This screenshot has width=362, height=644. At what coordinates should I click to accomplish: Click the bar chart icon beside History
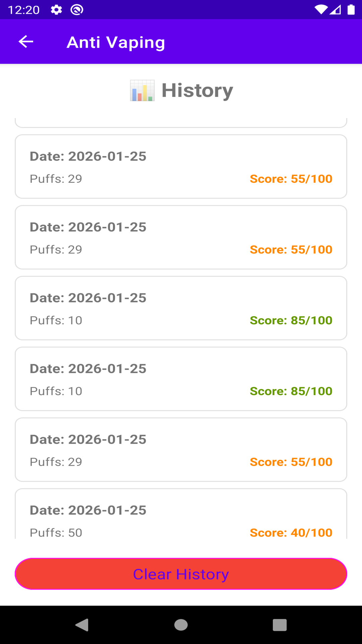pyautogui.click(x=142, y=91)
